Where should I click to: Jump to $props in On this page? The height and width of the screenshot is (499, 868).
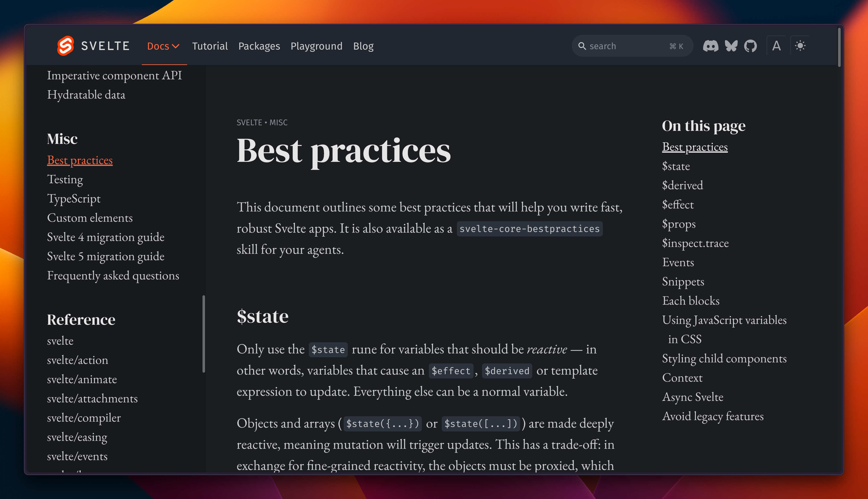point(679,224)
